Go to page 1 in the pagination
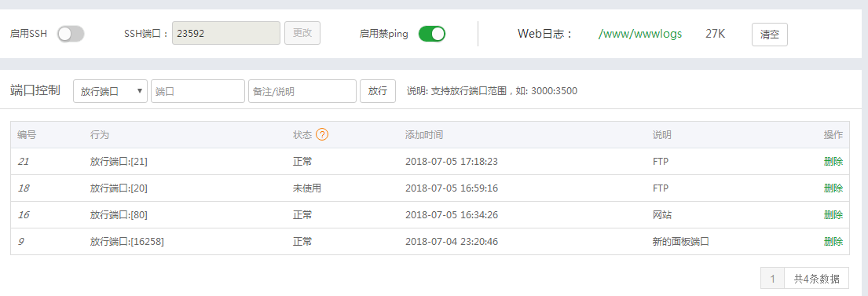This screenshot has height=296, width=868. click(773, 278)
